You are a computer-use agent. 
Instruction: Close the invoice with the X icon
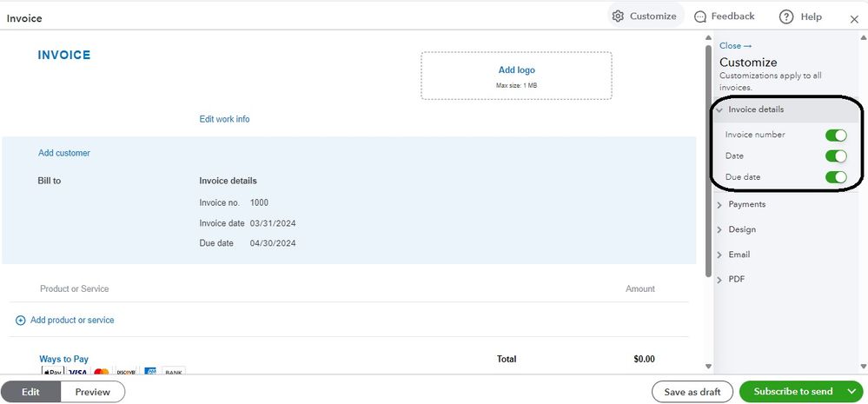pos(854,18)
